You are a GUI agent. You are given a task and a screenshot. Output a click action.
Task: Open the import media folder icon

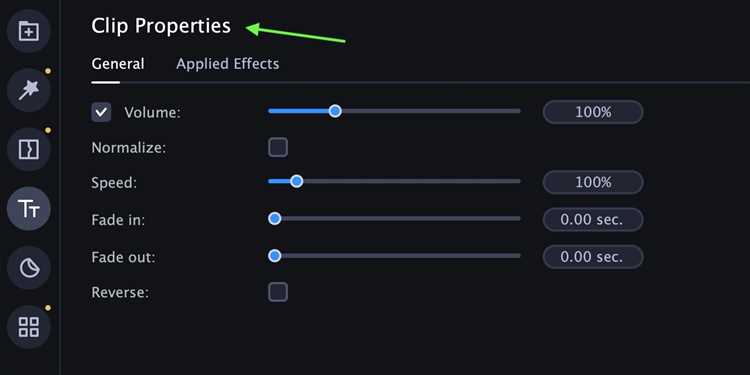(29, 31)
